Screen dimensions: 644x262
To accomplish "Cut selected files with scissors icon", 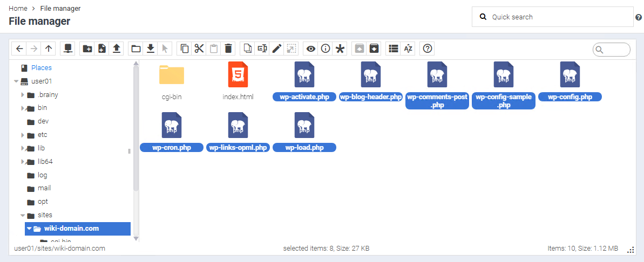I will coord(199,49).
